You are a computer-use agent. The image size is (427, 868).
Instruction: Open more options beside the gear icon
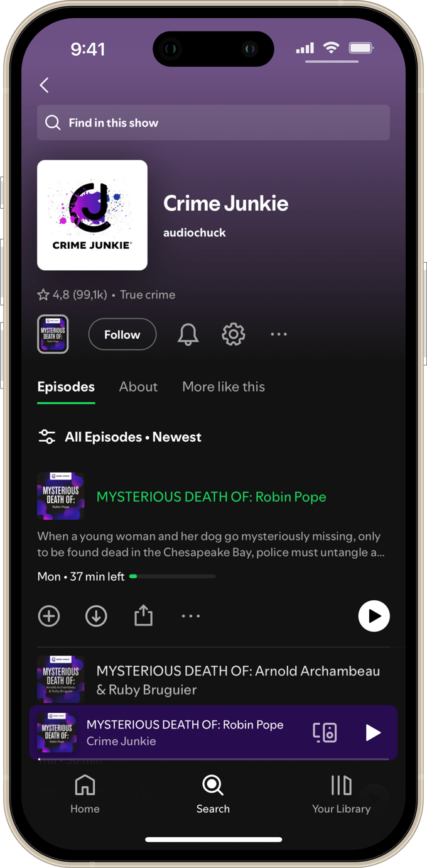point(279,334)
